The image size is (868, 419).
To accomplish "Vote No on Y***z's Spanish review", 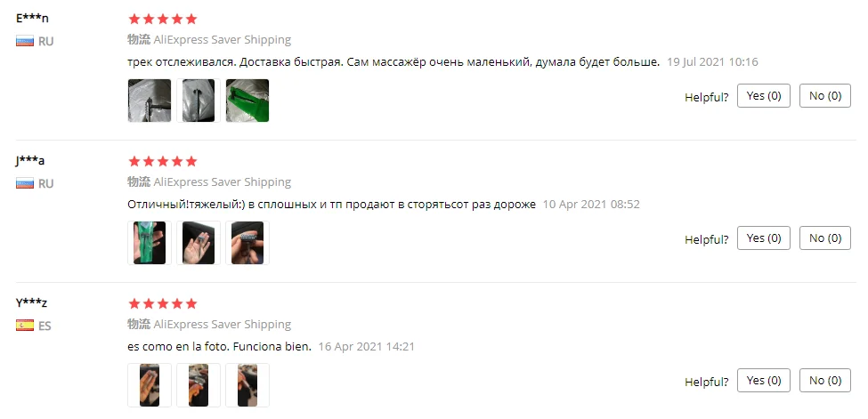I will (824, 380).
